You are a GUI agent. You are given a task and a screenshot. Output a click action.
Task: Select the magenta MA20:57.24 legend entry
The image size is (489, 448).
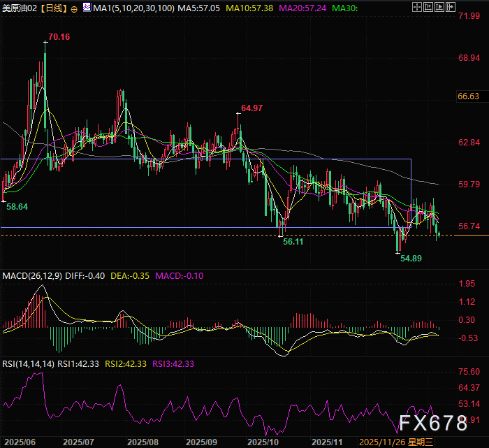point(302,8)
